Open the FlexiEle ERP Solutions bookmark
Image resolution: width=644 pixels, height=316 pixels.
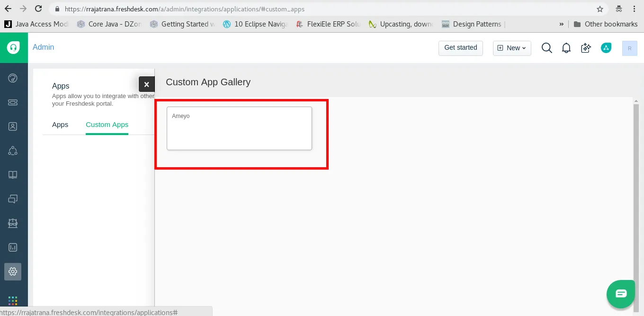[x=329, y=24]
